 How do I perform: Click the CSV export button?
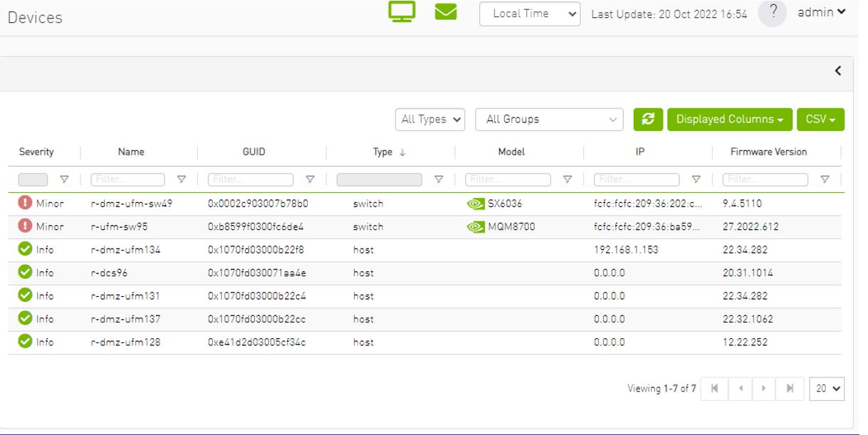(820, 119)
